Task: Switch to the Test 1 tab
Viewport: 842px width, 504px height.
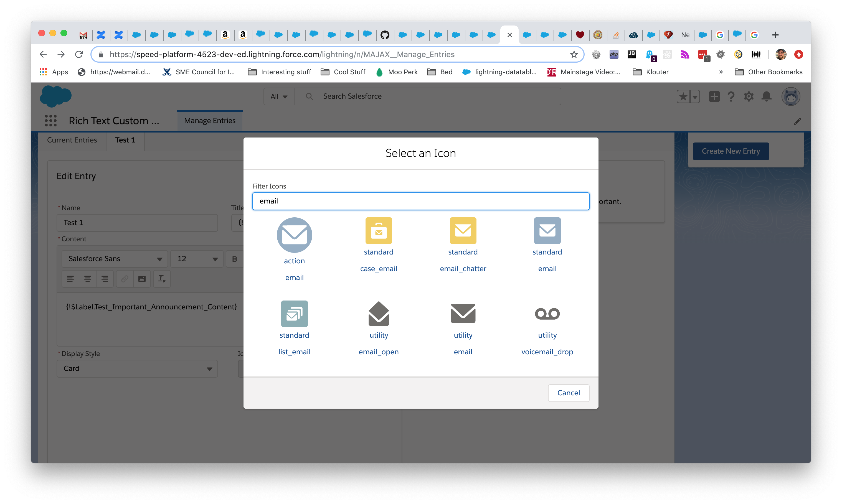Action: point(125,140)
